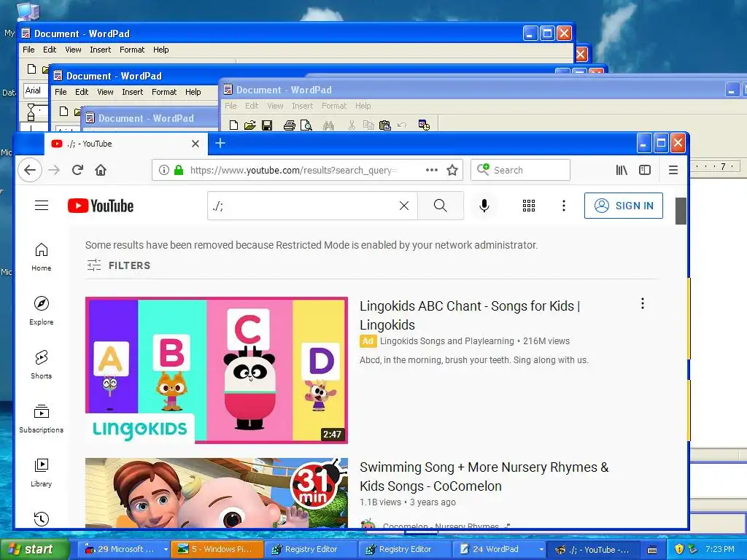Screen dimensions: 747x560
Task: Open Subscriptions in YouTube sidebar
Action: click(x=42, y=419)
